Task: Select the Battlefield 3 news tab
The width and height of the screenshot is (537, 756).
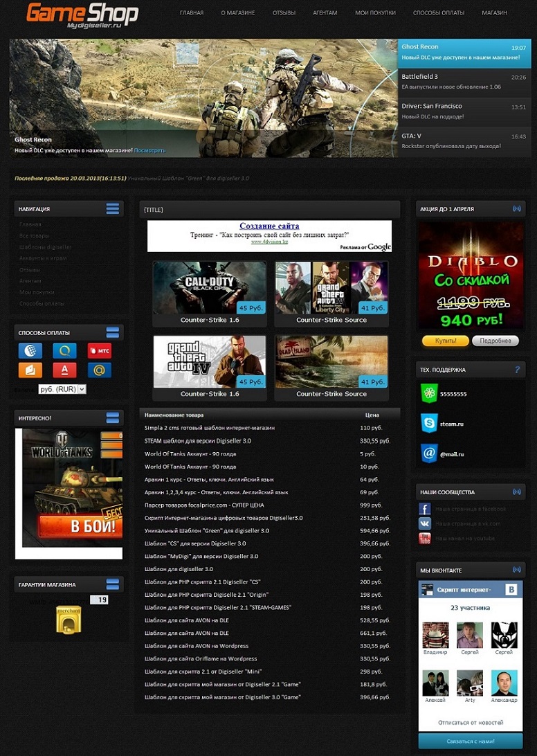Action: (464, 82)
